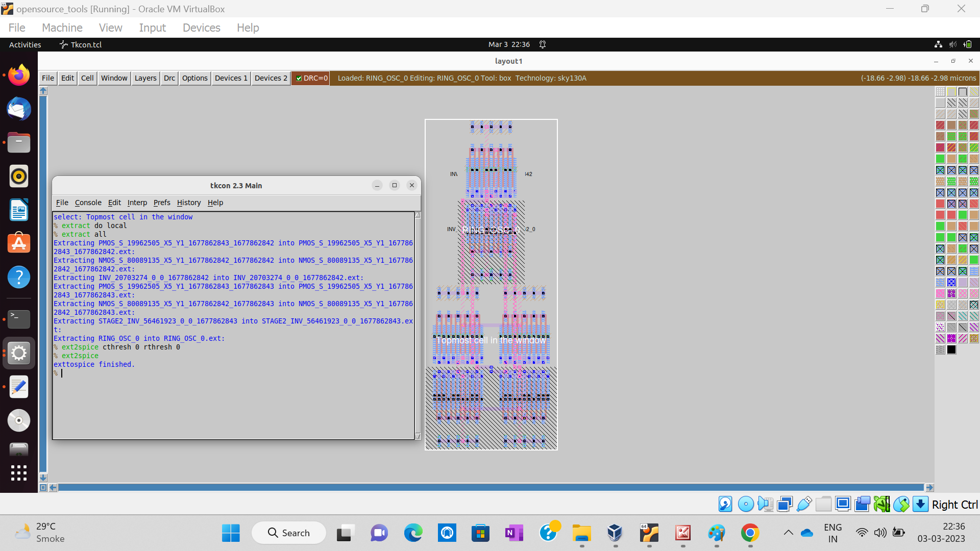The image size is (980, 551).
Task: Click the layout scroll left arrow icon
Action: click(x=53, y=488)
